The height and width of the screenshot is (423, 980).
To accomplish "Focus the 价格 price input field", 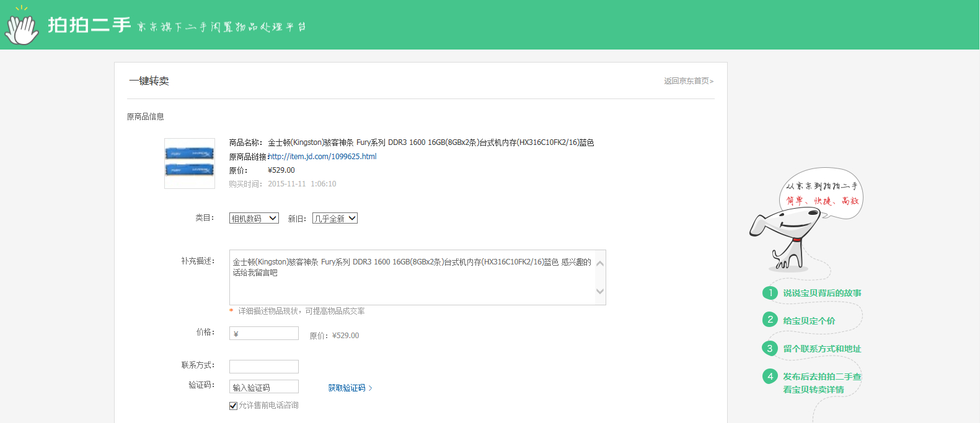I will click(x=264, y=333).
